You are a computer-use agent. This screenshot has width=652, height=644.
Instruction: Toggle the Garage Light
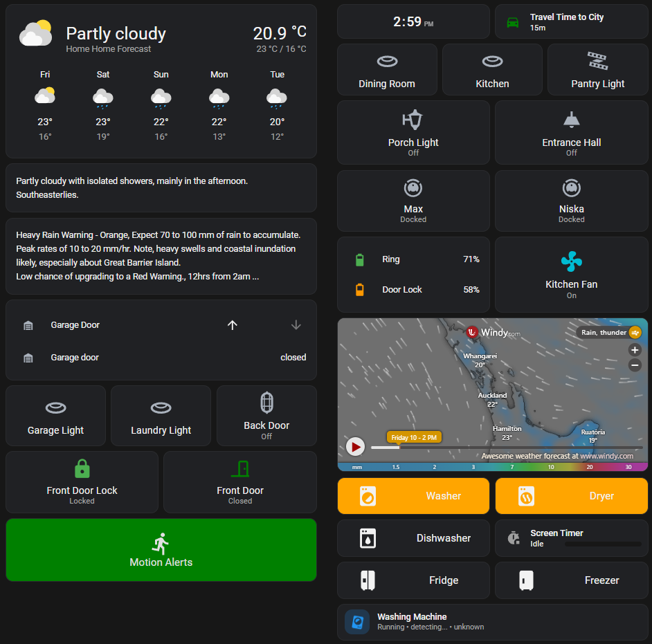(x=56, y=416)
